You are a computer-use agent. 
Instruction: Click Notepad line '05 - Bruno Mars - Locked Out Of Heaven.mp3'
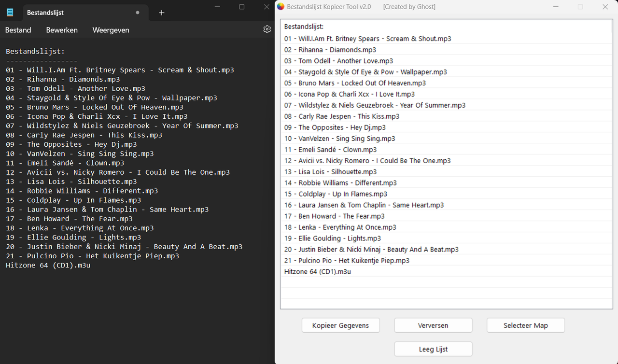coord(95,107)
